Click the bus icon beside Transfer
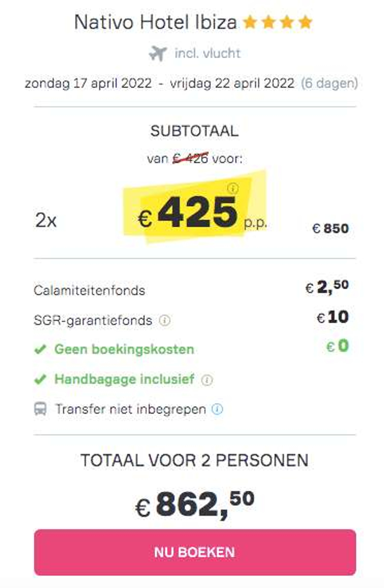 [x=40, y=409]
